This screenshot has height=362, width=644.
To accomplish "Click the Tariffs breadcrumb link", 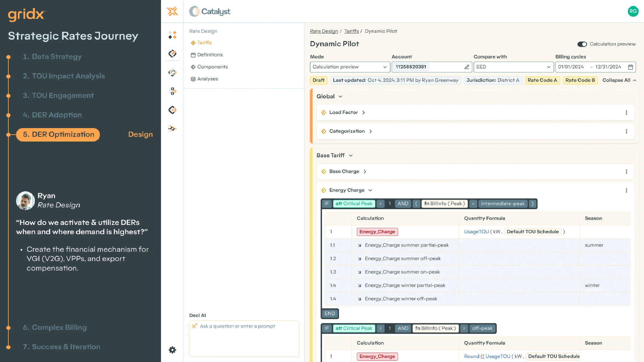I will [352, 31].
